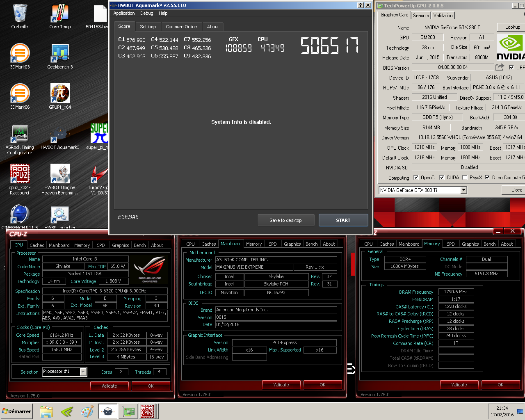Click the question mark help button in Aquamark
The image size is (525, 420).
[x=360, y=5]
